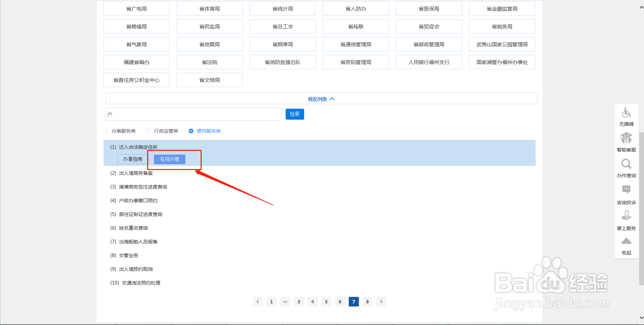Viewport: 644px width, 325px height.
Task: Select the 行政监管类 radio button
Action: tap(148, 131)
